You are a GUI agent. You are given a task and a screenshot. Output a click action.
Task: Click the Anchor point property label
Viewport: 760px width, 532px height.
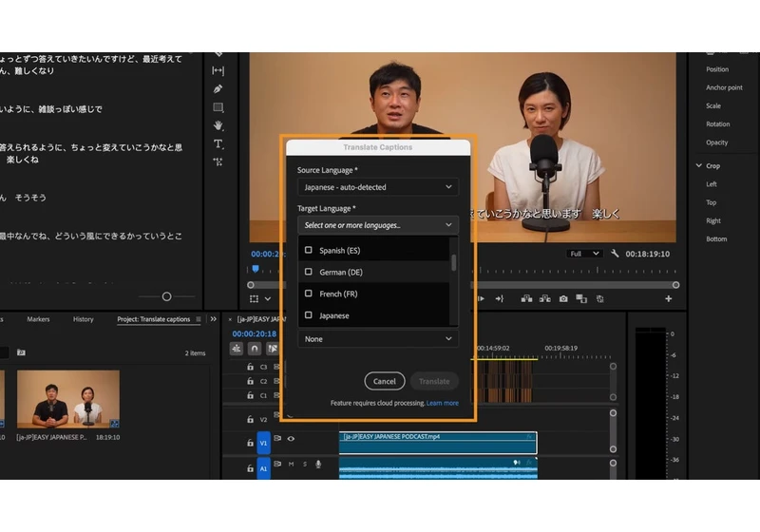pos(724,87)
